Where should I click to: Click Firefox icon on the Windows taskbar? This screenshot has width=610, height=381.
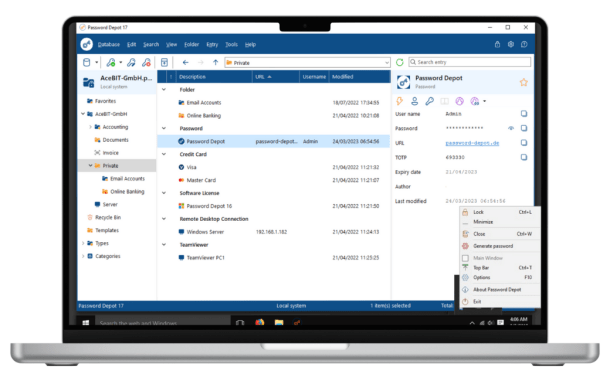tap(259, 322)
